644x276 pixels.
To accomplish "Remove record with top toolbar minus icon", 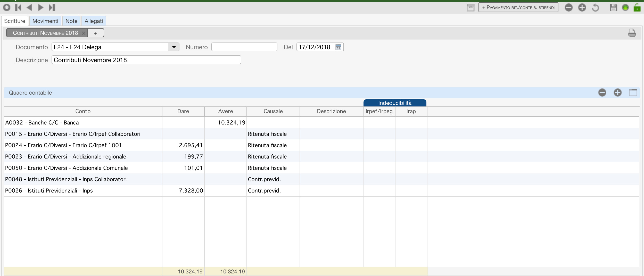I will [568, 7].
